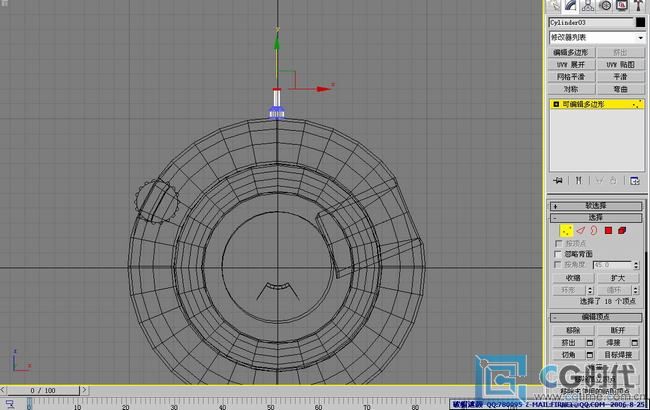Image resolution: width=650 pixels, height=410 pixels.
Task: Open the Display panel tab
Action: click(x=622, y=5)
